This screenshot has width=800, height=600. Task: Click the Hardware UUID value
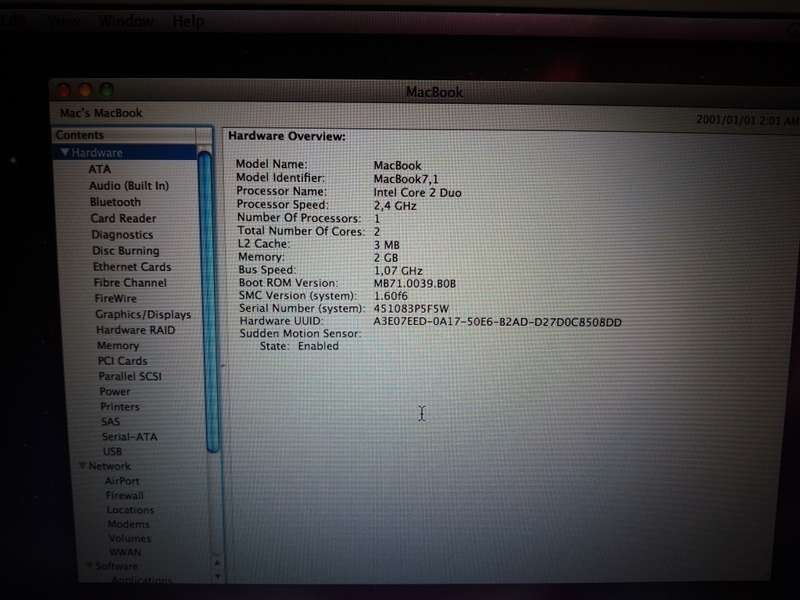point(497,322)
